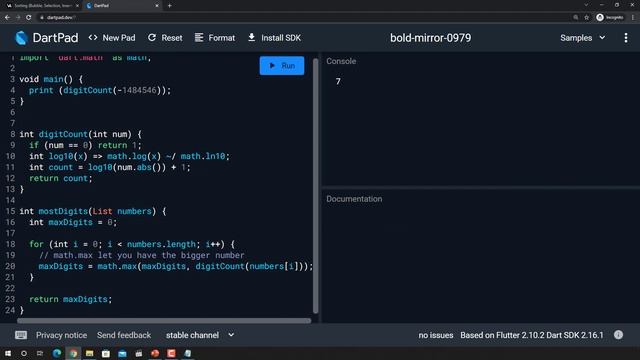Image resolution: width=640 pixels, height=360 pixels.
Task: Go back in browser
Action: (x=7, y=17)
